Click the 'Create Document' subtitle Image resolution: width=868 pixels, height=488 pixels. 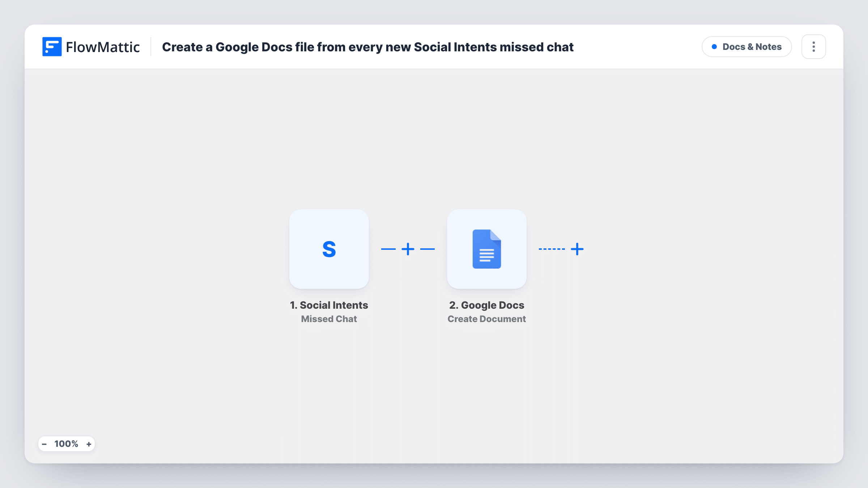click(x=486, y=319)
